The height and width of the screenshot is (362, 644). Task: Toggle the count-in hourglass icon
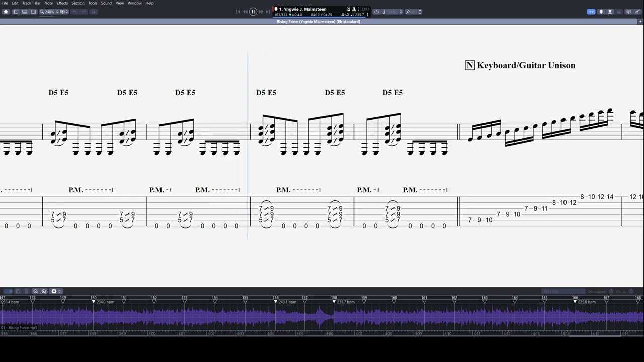click(x=349, y=9)
